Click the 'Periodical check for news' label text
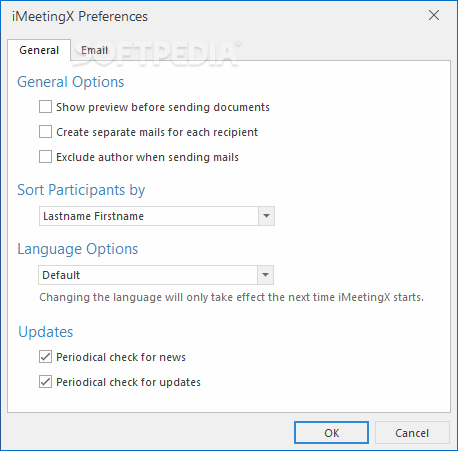 click(121, 357)
